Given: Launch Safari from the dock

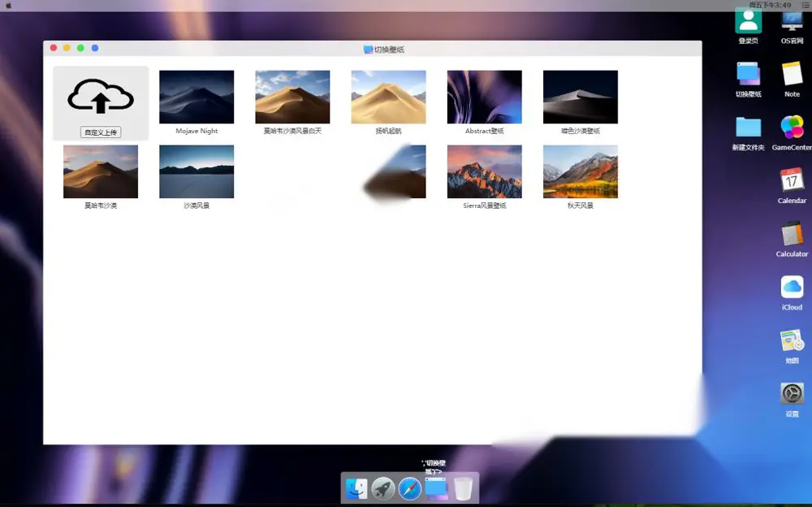Looking at the screenshot, I should 409,488.
